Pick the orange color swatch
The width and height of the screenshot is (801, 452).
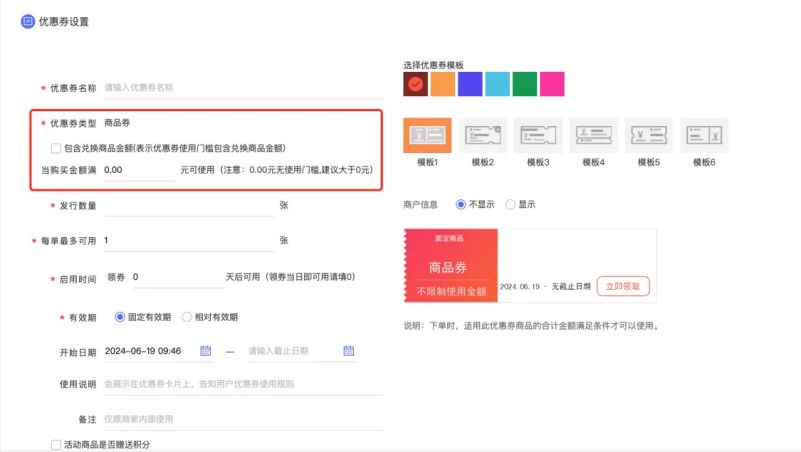[x=443, y=84]
